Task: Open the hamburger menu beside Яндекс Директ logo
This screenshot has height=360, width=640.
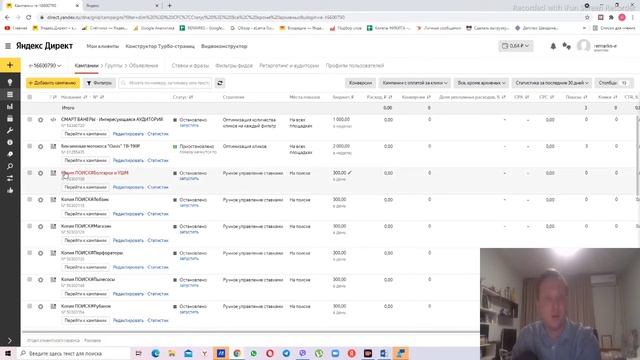Action: (x=8, y=46)
